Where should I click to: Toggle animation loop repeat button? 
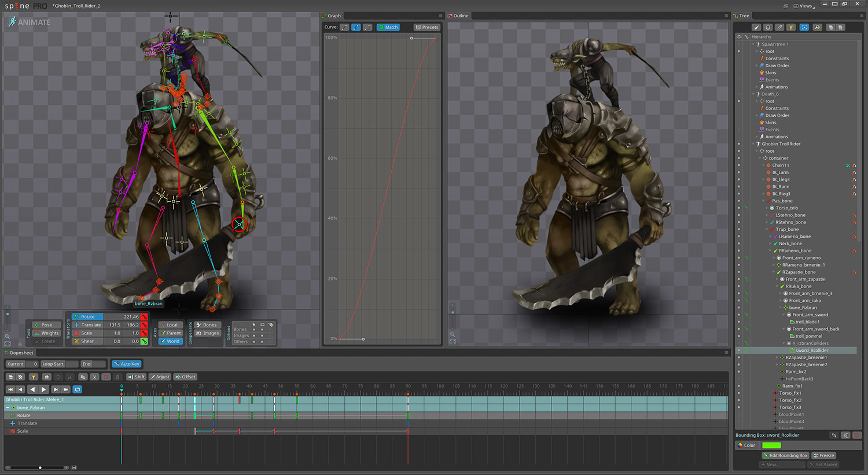(x=78, y=389)
